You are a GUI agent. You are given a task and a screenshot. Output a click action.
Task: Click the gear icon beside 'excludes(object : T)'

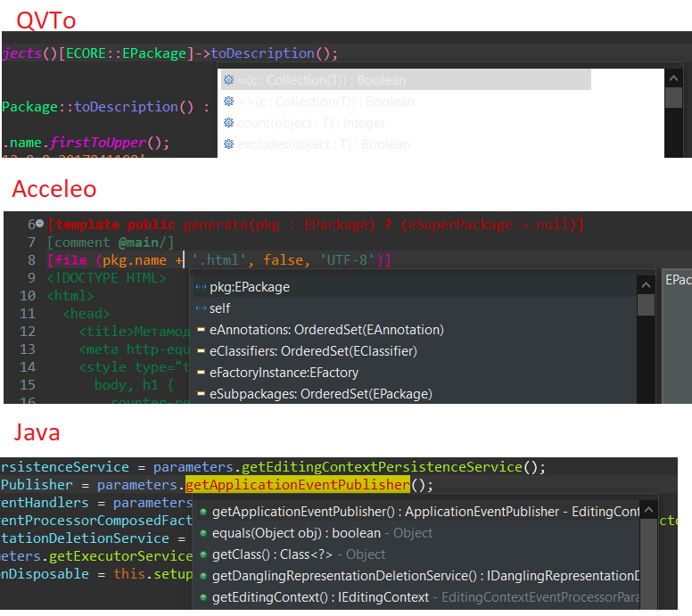pyautogui.click(x=228, y=144)
